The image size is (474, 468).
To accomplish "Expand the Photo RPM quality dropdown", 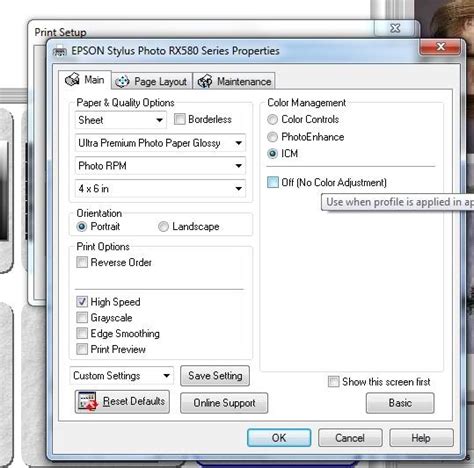I will tap(160, 166).
